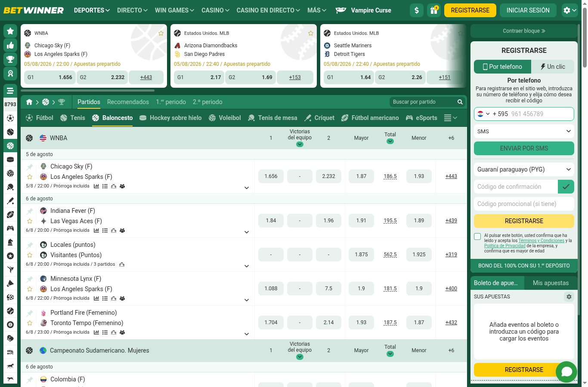
Task: Favorite the Locales (puntos) match star
Action: (30, 255)
